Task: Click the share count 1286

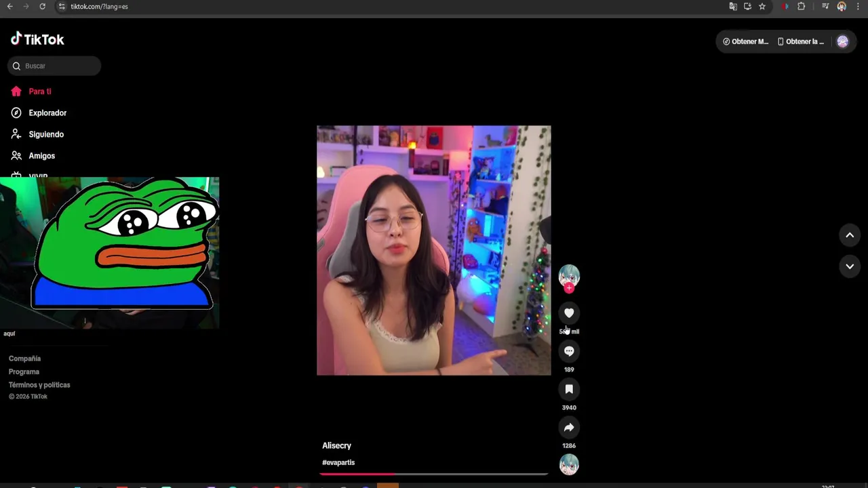Action: [x=569, y=445]
